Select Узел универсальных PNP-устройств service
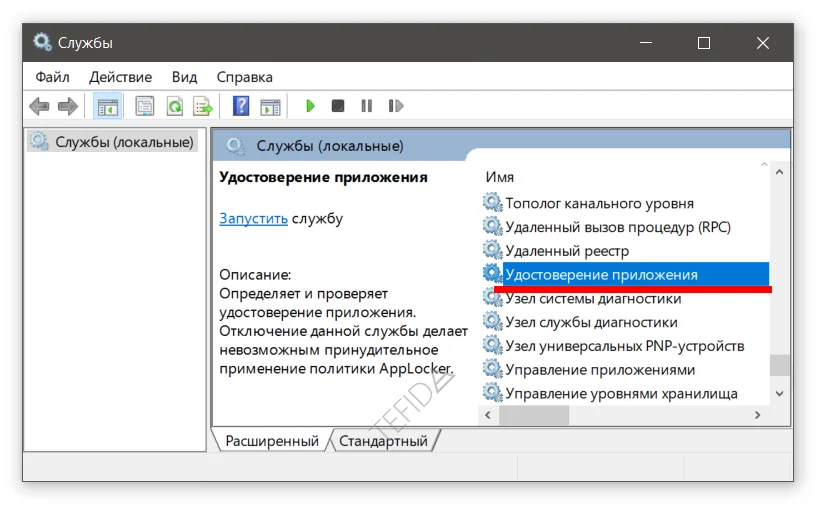The width and height of the screenshot is (822, 510). [x=625, y=346]
